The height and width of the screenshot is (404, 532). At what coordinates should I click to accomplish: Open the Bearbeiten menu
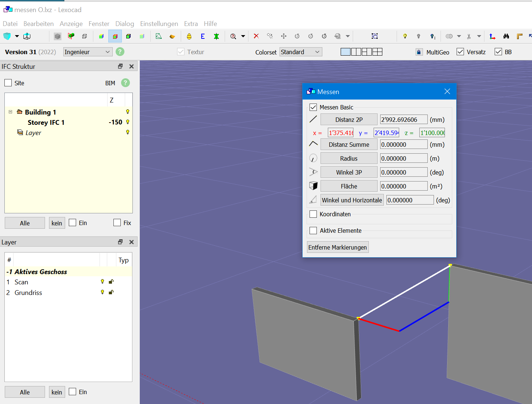click(x=38, y=24)
